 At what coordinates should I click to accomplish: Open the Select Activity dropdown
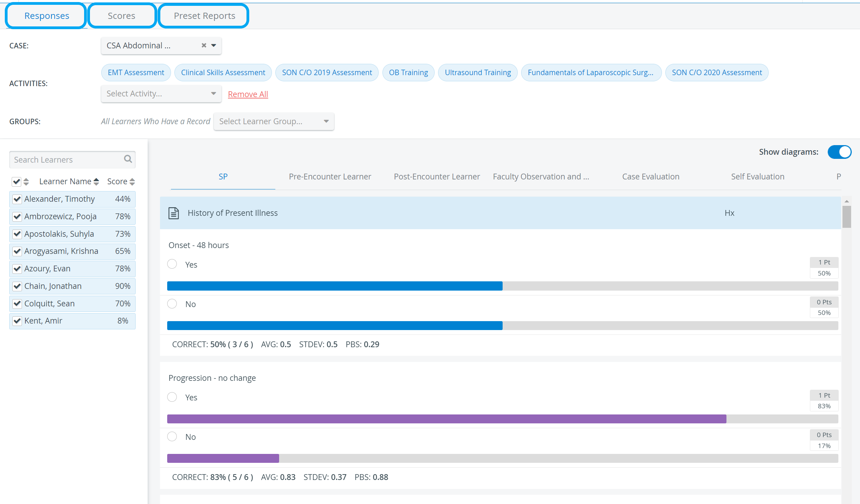point(161,94)
